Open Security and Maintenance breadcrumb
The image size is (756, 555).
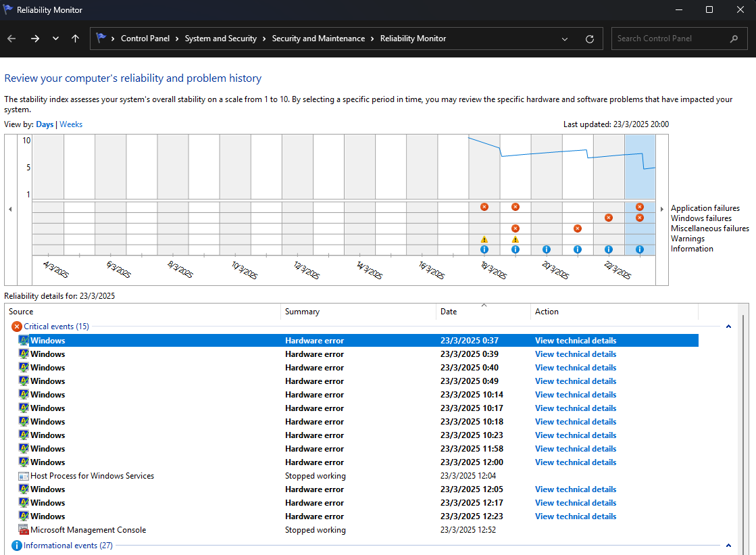[318, 39]
